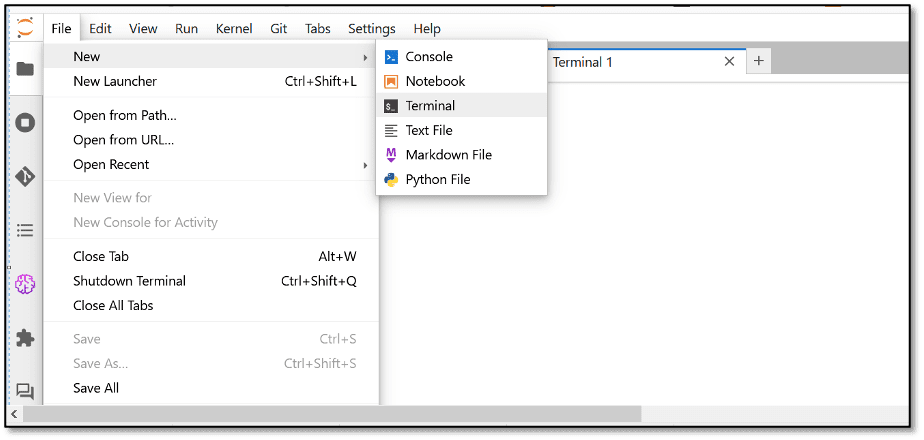The height and width of the screenshot is (440, 924).
Task: Open the chat bubbles sidebar icon
Action: (x=25, y=391)
